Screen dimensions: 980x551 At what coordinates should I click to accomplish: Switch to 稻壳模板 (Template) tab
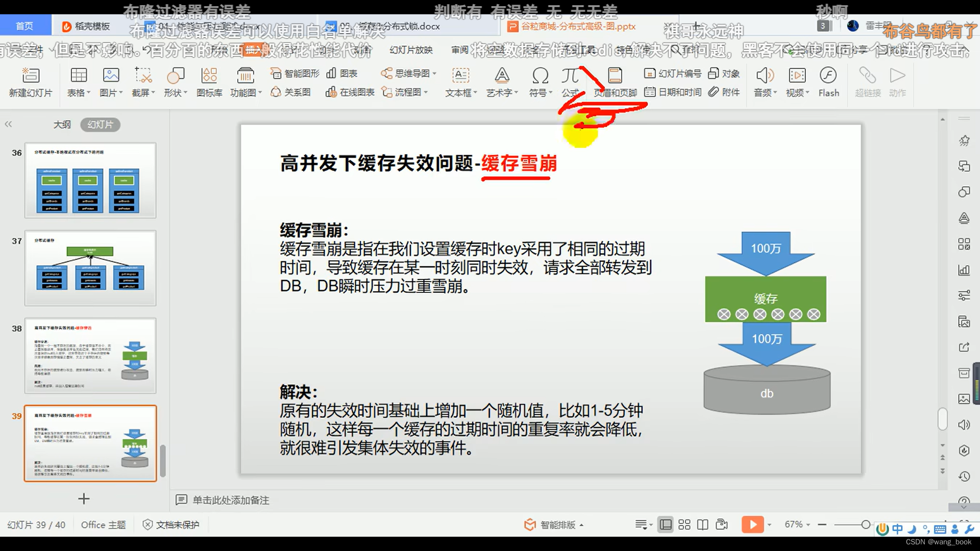[x=88, y=26]
